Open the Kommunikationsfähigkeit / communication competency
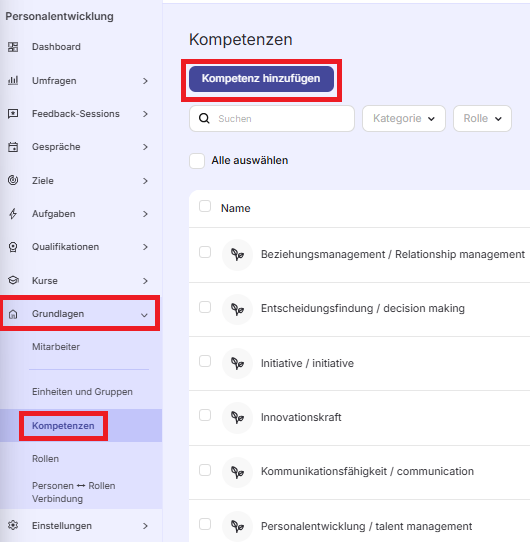 tap(367, 471)
